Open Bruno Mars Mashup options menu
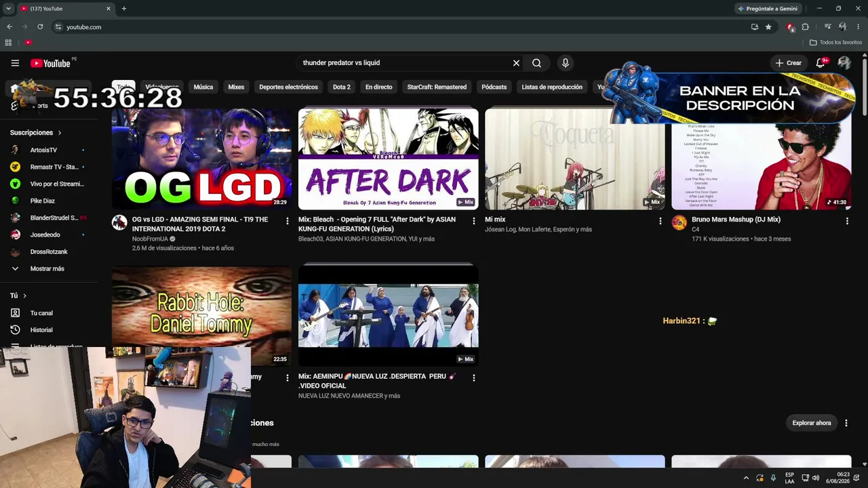Image resolution: width=868 pixels, height=488 pixels. click(847, 221)
